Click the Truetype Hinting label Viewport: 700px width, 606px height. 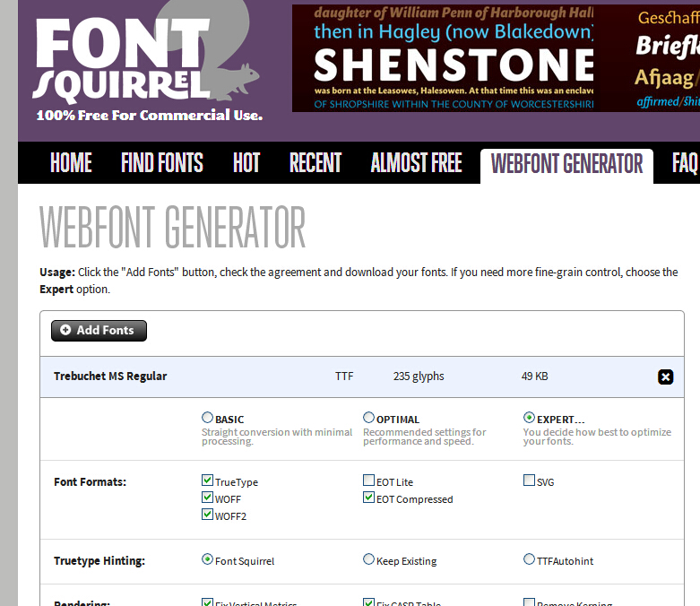coord(99,561)
